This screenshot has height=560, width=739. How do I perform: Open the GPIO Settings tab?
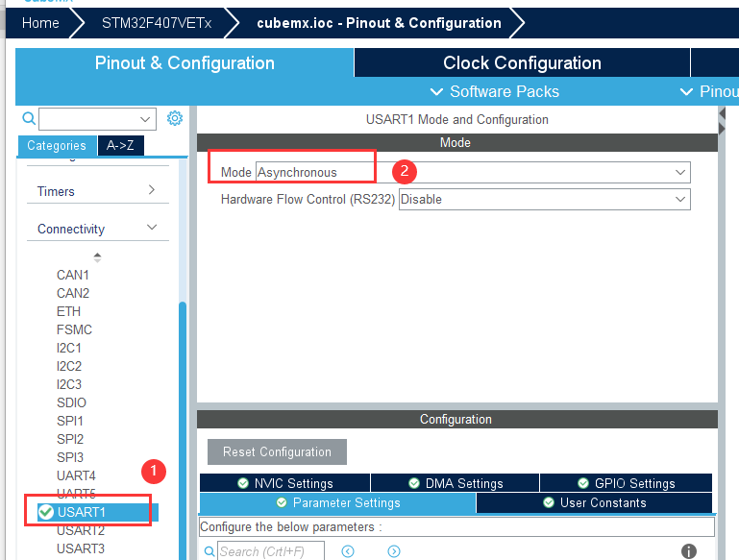(x=627, y=483)
